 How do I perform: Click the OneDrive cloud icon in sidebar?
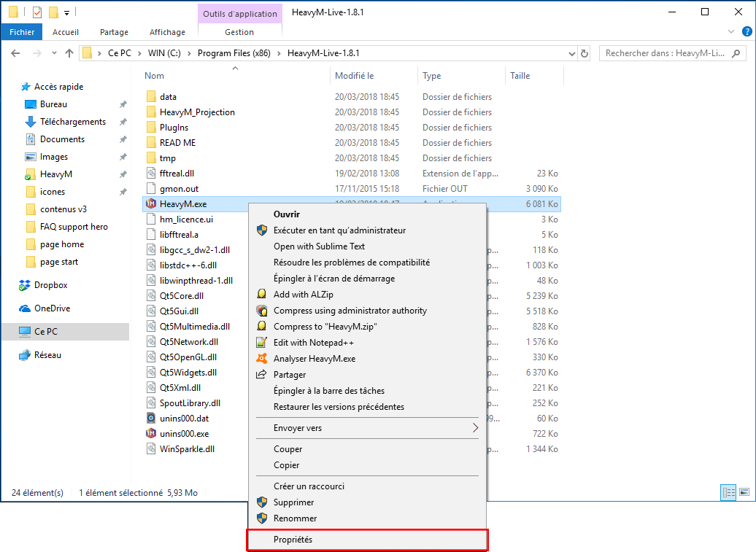[25, 308]
